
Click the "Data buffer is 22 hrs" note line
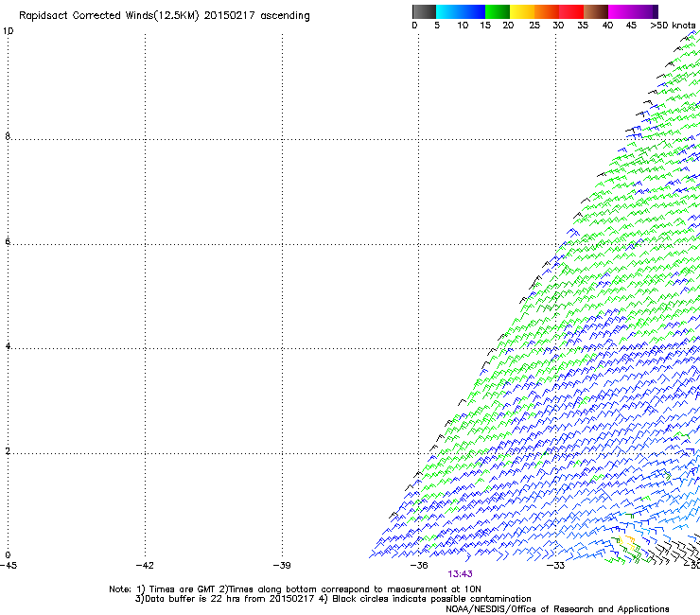(333, 599)
